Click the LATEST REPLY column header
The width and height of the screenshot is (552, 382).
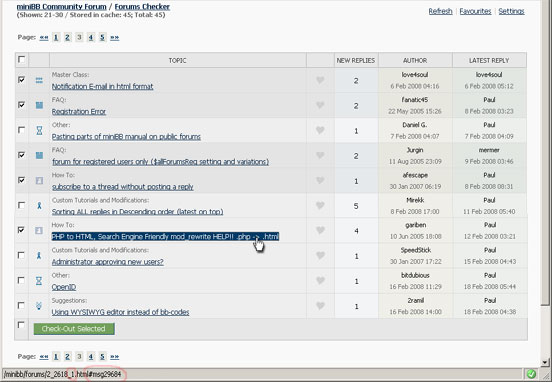coord(489,61)
